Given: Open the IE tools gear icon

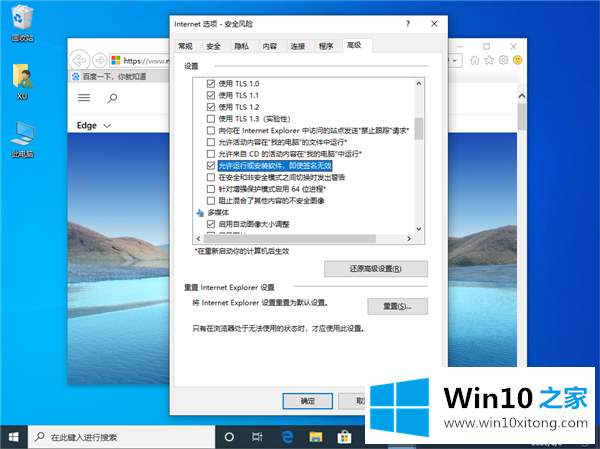Looking at the screenshot, I should (x=503, y=60).
